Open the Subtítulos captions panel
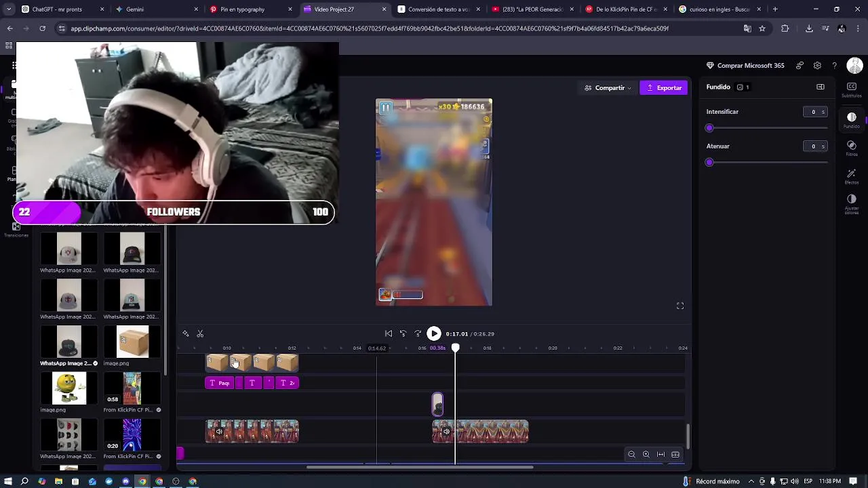The height and width of the screenshot is (488, 868). click(x=851, y=89)
